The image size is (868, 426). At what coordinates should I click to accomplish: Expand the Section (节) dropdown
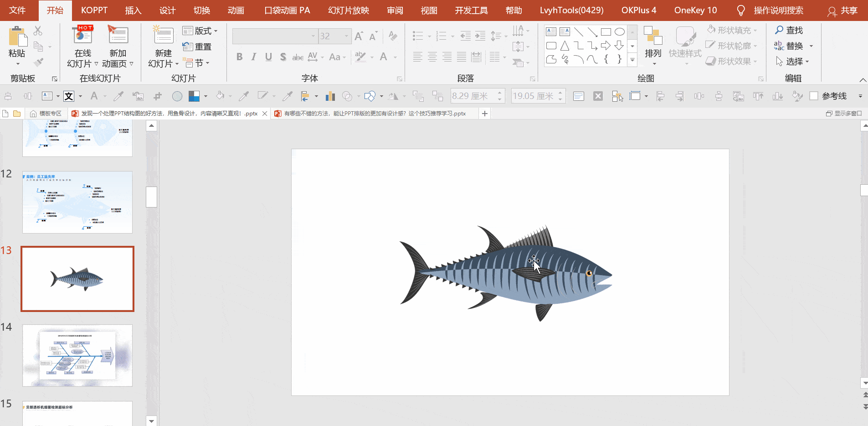click(196, 62)
